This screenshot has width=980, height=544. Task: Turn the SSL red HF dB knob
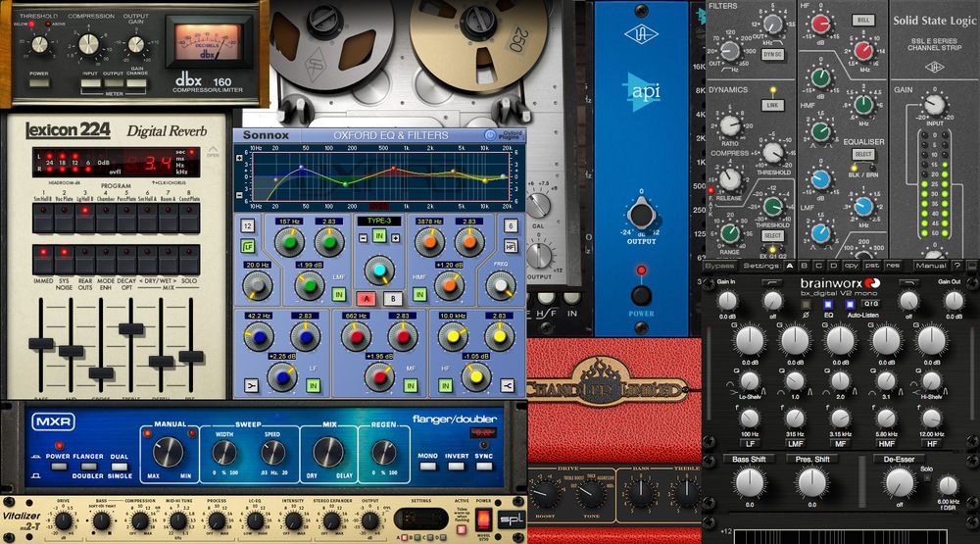tap(820, 25)
